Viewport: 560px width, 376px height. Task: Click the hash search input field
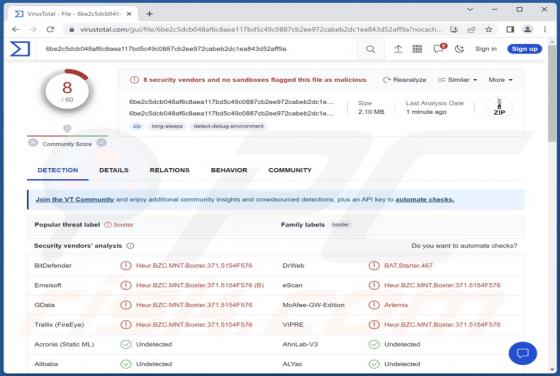(200, 49)
